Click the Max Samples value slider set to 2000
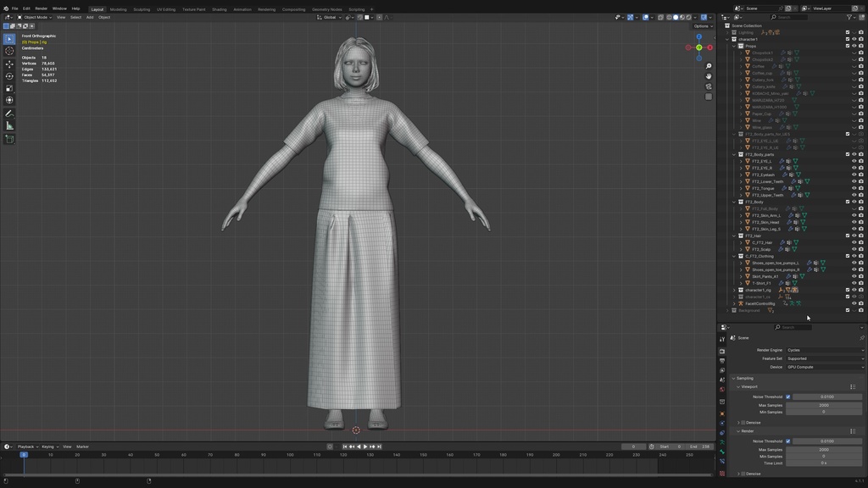The image size is (868, 488). point(823,405)
